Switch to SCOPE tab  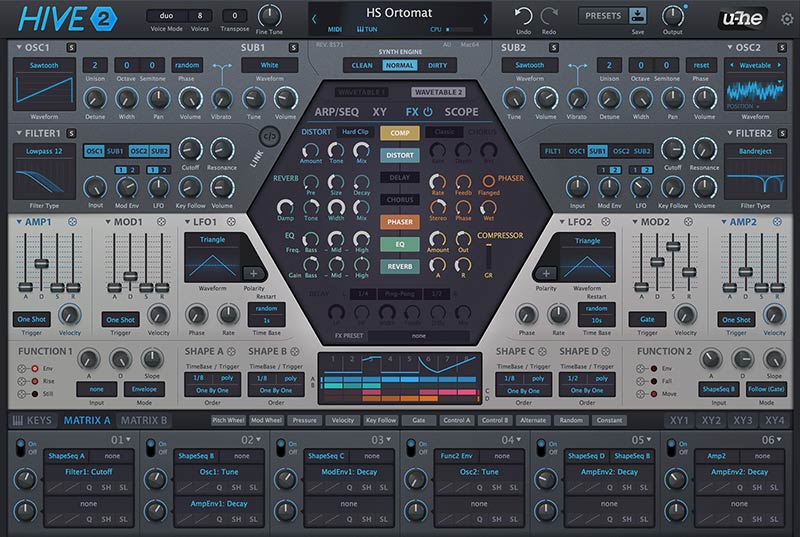461,112
